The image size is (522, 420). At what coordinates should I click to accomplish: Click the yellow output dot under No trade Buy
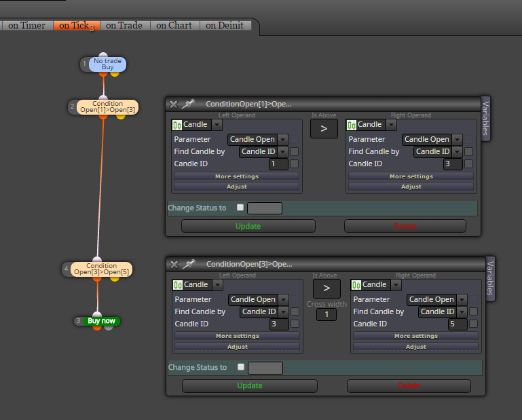[x=115, y=73]
